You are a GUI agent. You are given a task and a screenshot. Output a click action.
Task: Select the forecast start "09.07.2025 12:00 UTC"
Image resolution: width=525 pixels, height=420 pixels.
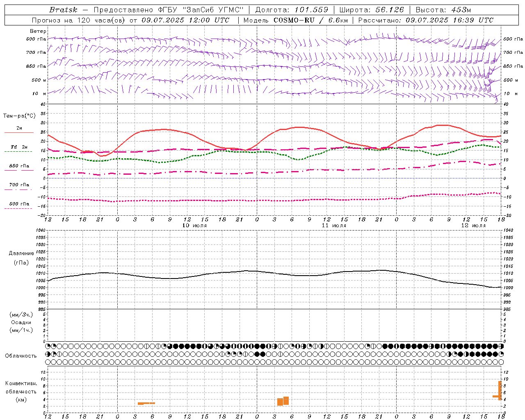pyautogui.click(x=185, y=20)
